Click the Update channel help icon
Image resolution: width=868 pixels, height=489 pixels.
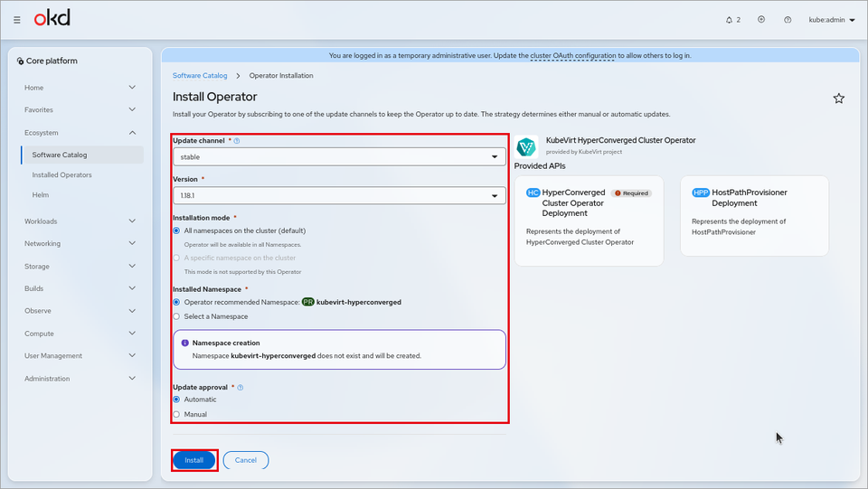(x=237, y=141)
